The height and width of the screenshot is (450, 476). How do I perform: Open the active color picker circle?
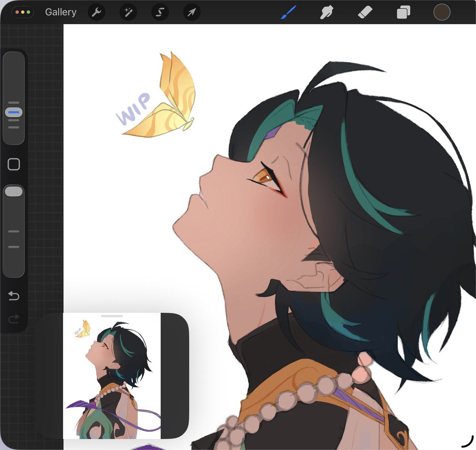click(x=441, y=12)
